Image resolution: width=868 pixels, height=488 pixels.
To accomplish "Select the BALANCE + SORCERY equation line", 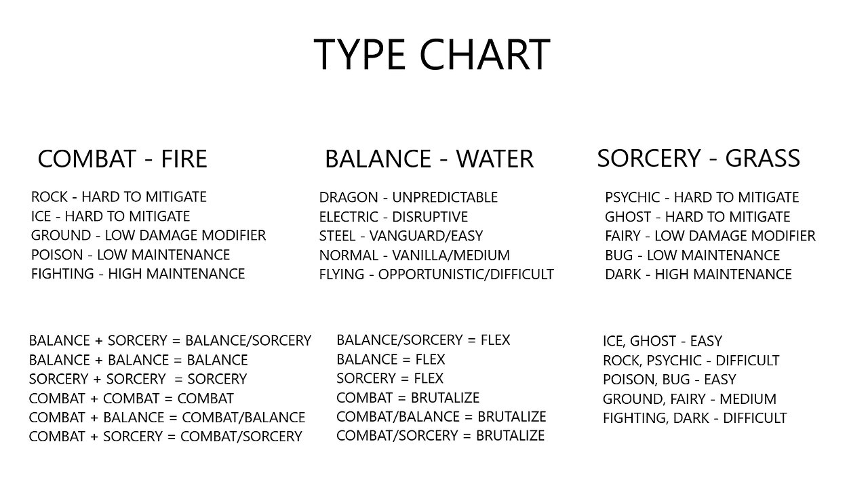I will pyautogui.click(x=170, y=340).
